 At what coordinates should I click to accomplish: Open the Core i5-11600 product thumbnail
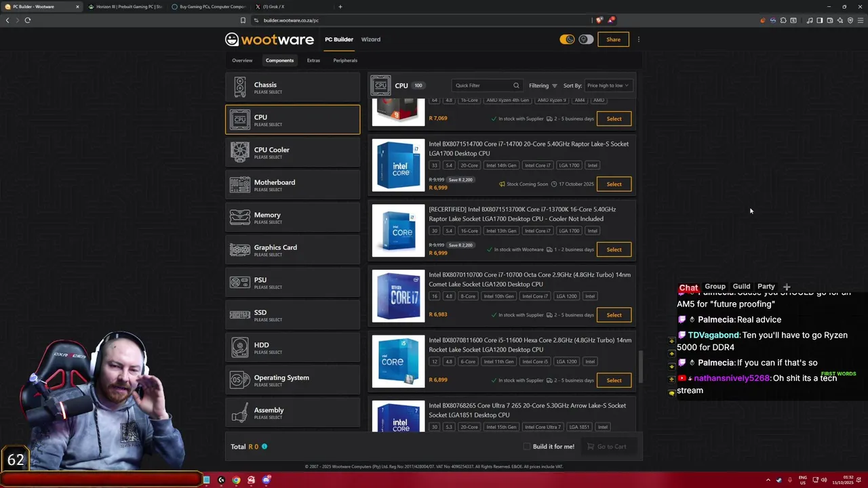click(399, 361)
